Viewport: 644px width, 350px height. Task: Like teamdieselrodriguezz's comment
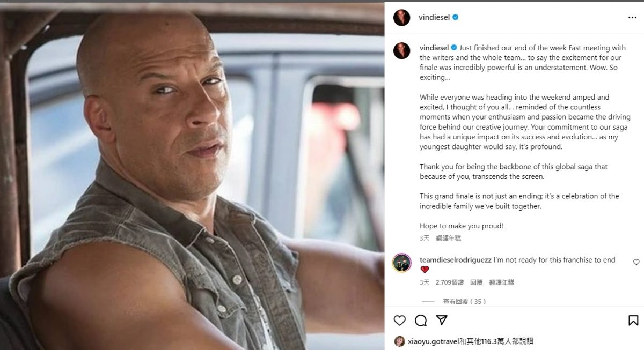click(x=636, y=262)
